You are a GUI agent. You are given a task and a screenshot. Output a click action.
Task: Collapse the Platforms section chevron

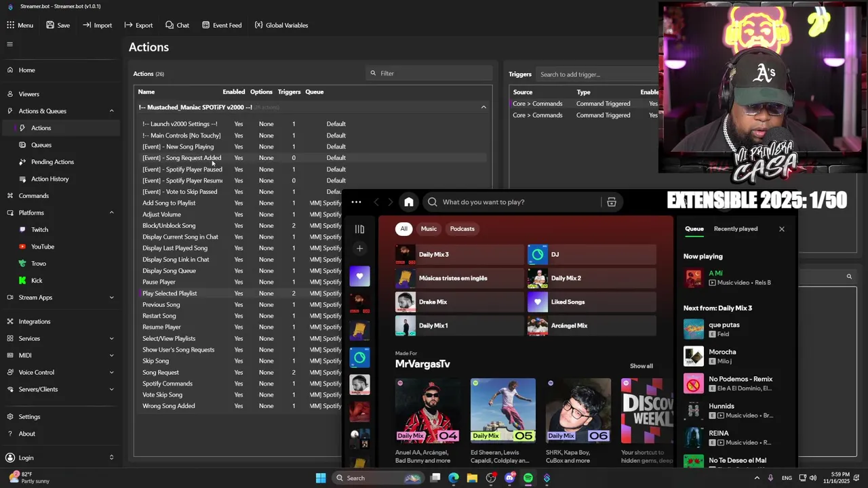point(111,213)
